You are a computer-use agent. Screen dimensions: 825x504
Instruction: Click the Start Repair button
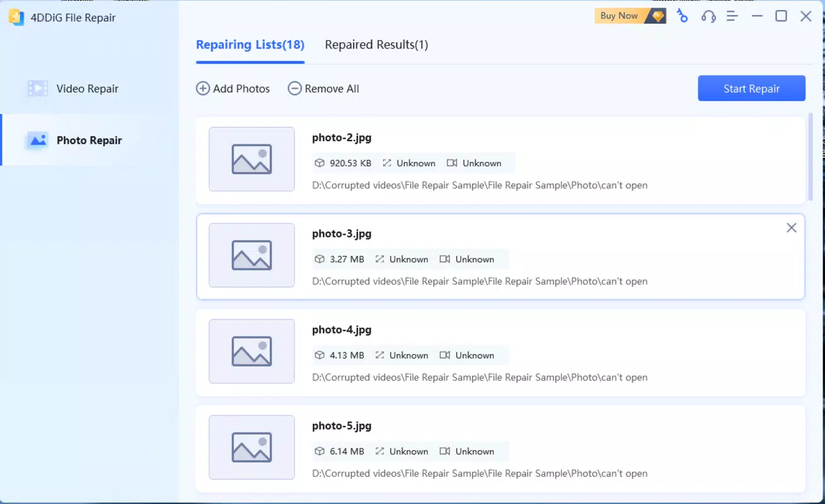[751, 88]
